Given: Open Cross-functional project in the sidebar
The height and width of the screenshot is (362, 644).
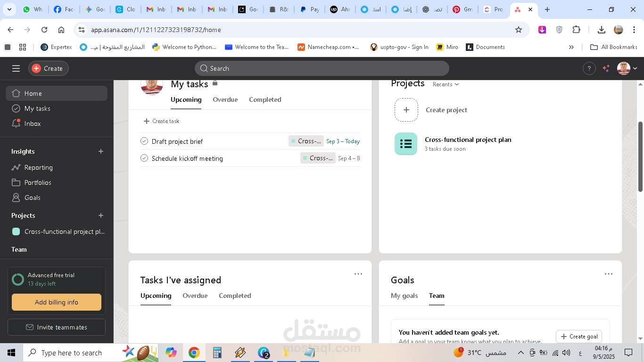Looking at the screenshot, I should (x=57, y=231).
